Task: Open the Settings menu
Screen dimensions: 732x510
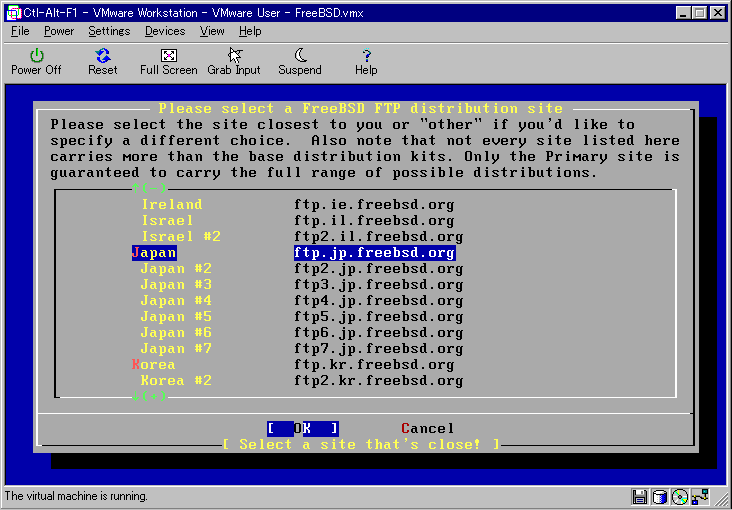Action: 109,31
